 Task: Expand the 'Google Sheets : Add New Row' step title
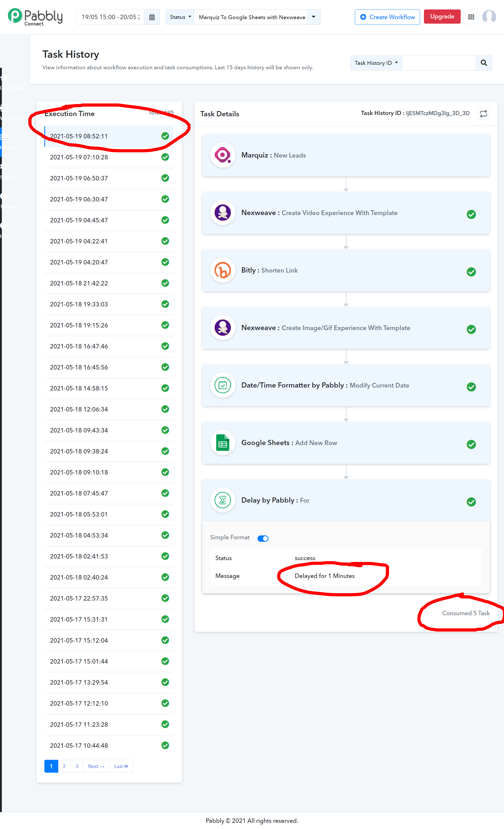(289, 443)
